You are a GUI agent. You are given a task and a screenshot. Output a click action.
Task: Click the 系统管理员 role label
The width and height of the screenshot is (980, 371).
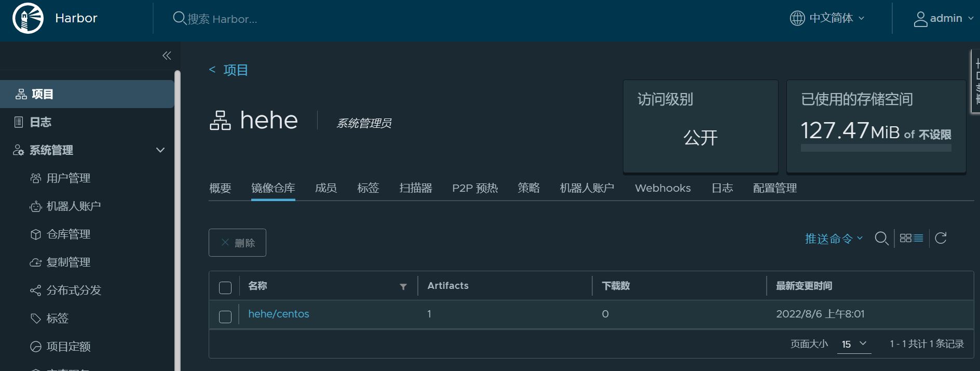364,123
